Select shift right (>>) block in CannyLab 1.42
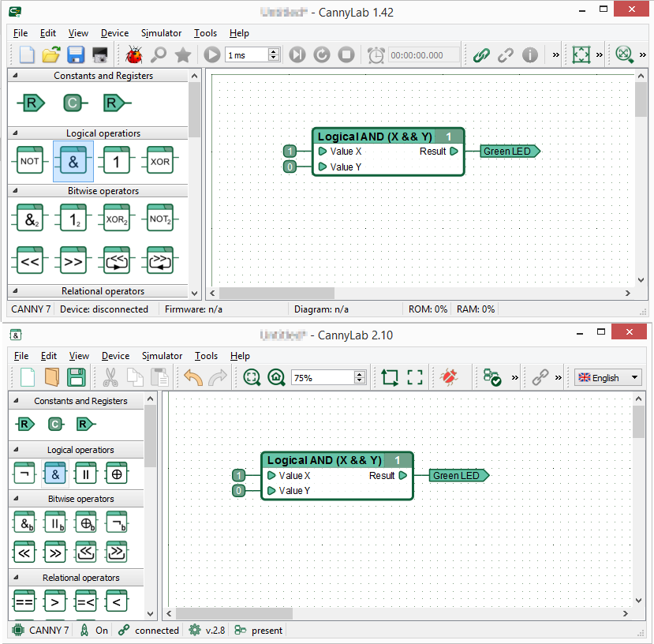 (x=73, y=261)
